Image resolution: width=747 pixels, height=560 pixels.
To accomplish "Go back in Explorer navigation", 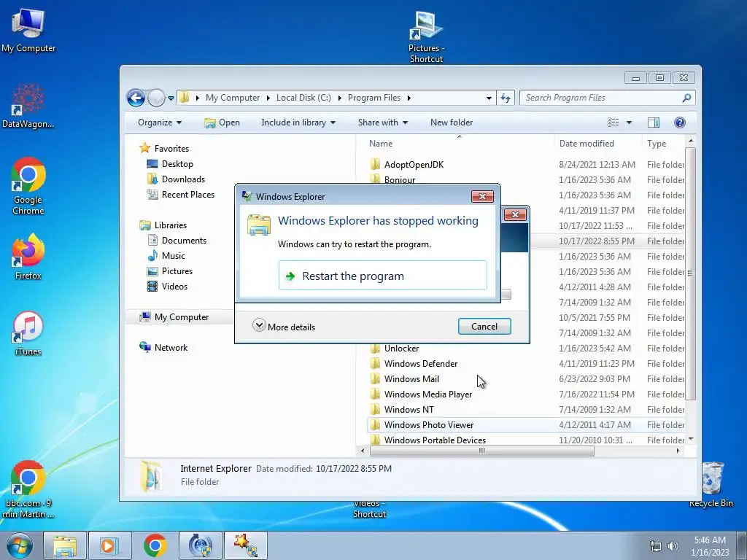I will pyautogui.click(x=136, y=98).
